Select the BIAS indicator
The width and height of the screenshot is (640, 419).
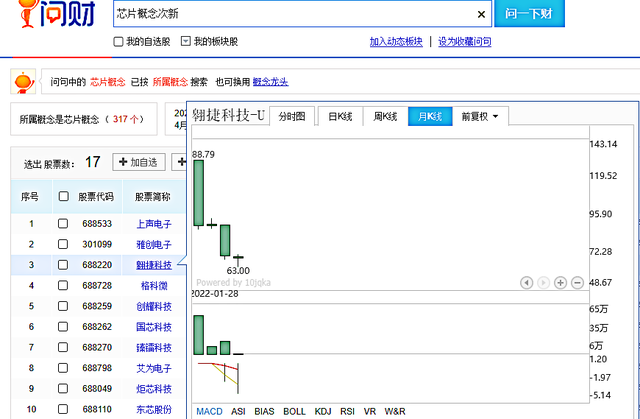click(x=264, y=411)
